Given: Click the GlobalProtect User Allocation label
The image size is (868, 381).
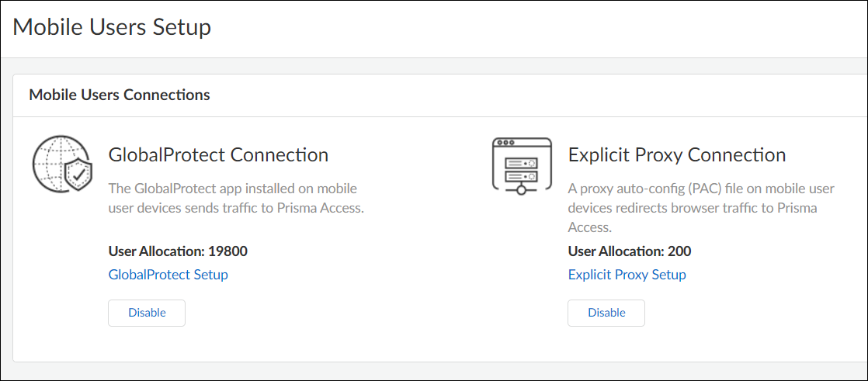Looking at the screenshot, I should point(156,251).
